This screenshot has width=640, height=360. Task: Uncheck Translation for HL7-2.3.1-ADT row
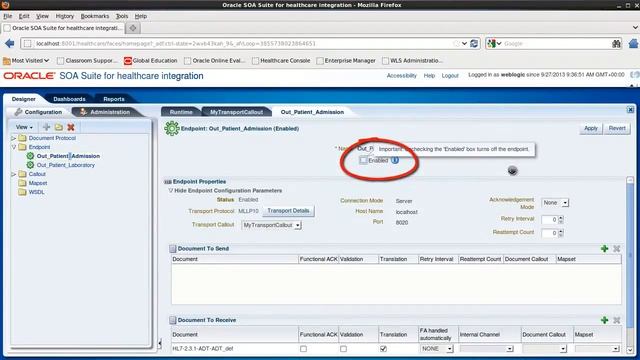coord(383,349)
